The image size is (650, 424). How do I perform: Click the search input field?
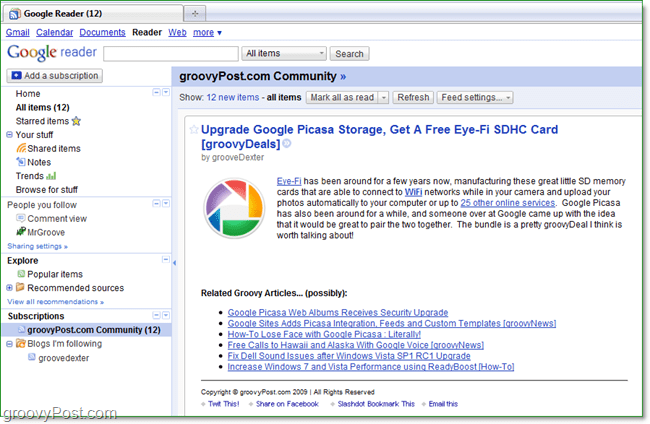click(171, 54)
